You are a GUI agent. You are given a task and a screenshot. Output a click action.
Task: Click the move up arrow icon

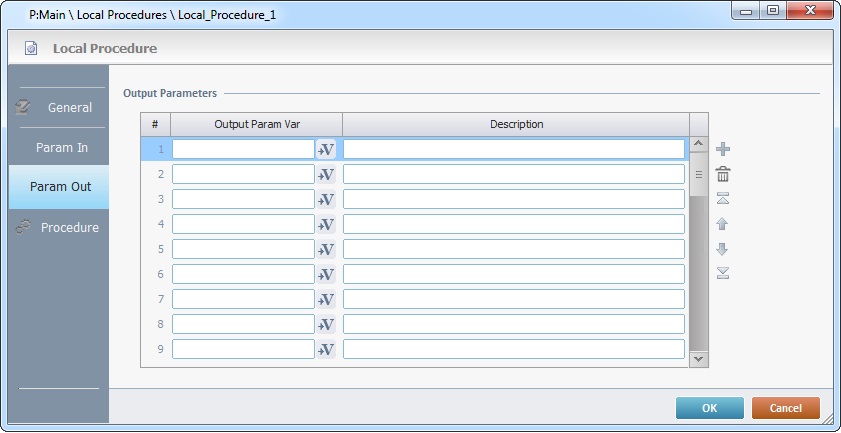723,223
